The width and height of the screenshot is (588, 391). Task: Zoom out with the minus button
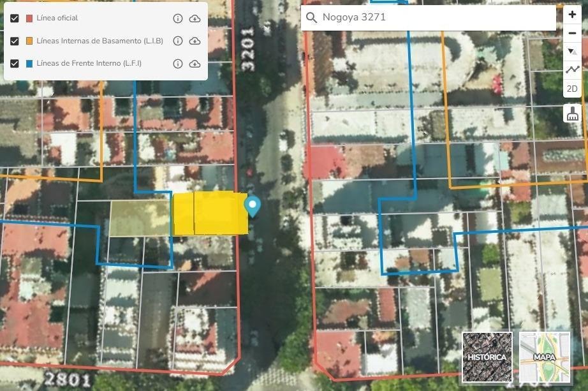tap(572, 33)
